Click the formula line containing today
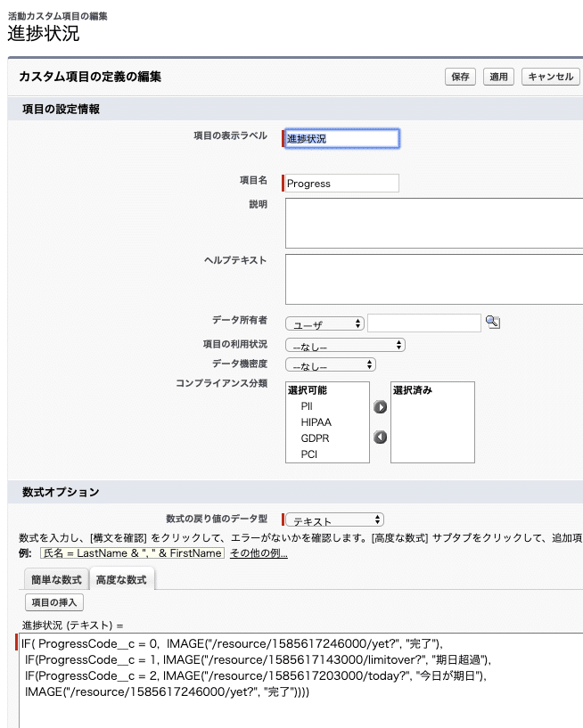The height and width of the screenshot is (728, 583). coord(256,675)
